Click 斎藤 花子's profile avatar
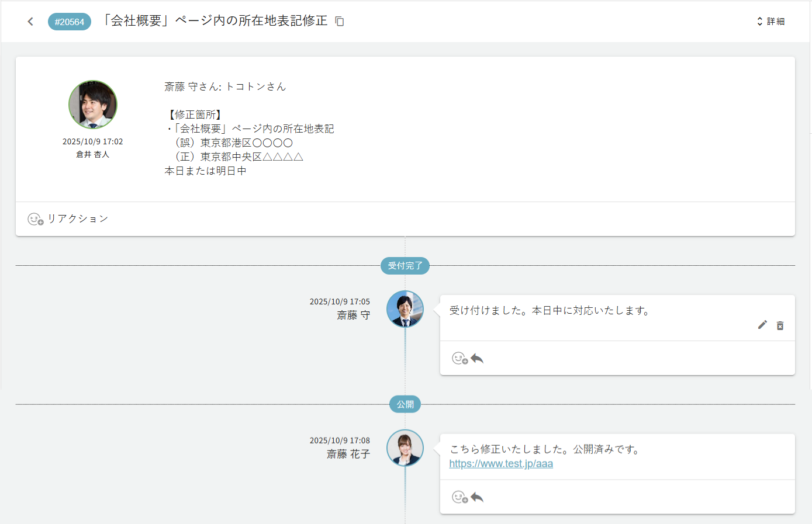This screenshot has height=524, width=812. click(405, 448)
